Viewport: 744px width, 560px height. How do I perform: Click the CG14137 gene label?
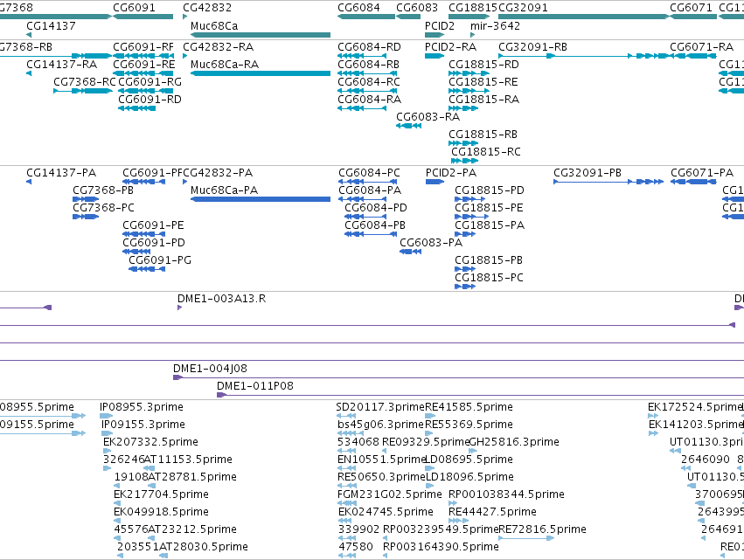(51, 25)
